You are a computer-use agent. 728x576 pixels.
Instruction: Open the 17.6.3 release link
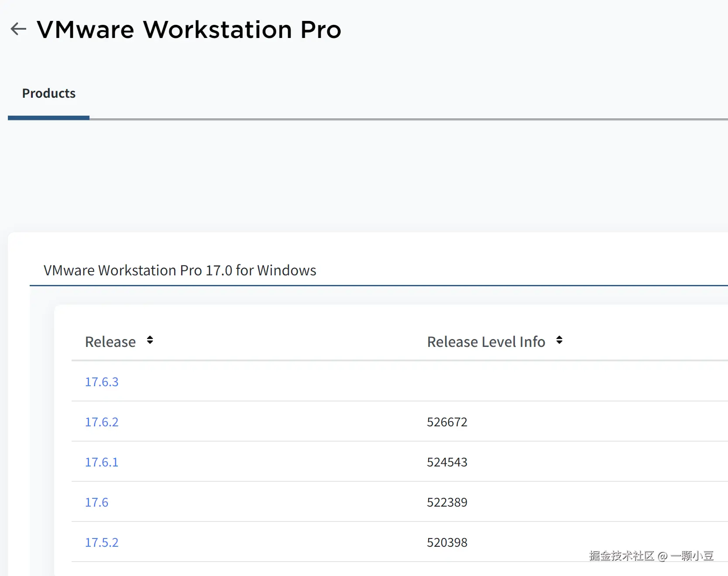click(102, 382)
